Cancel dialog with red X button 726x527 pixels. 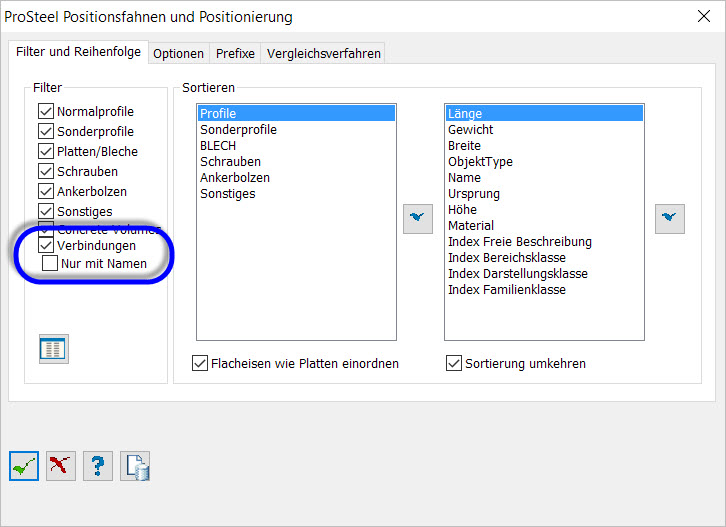[61, 466]
